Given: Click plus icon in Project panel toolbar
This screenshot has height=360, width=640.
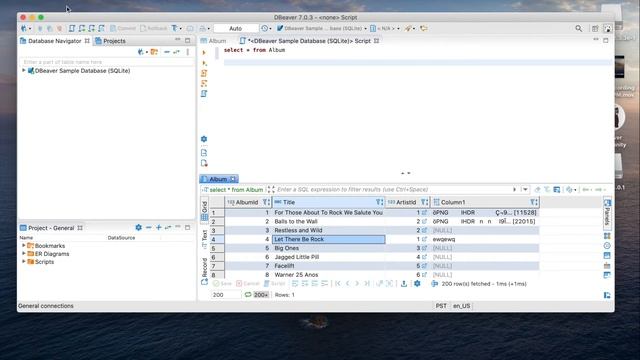Looking at the screenshot, I should point(158,227).
